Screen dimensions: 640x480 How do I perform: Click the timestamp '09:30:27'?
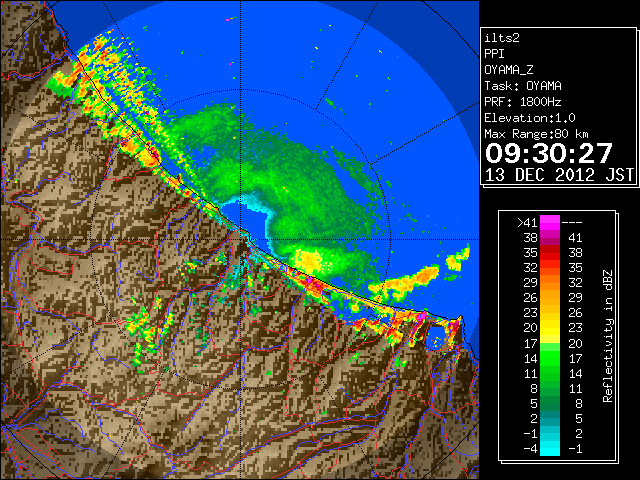click(549, 153)
